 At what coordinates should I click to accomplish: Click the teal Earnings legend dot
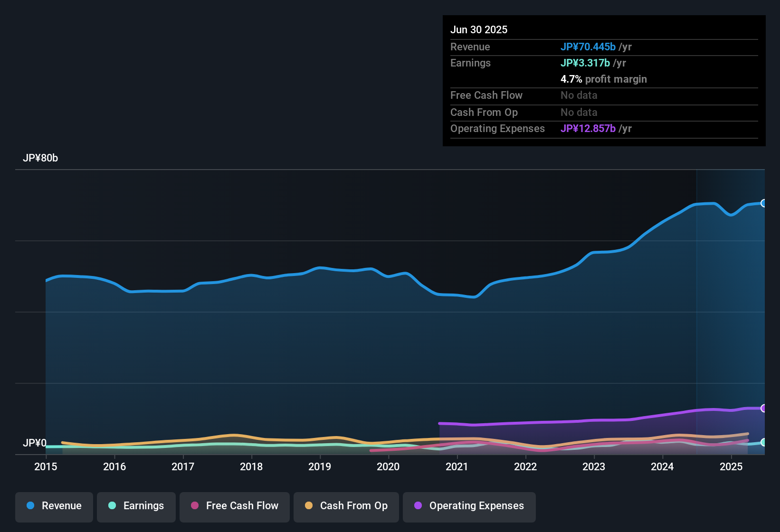click(x=112, y=506)
